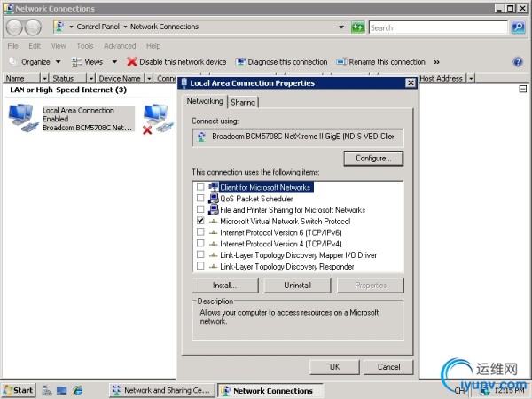Click the Network Connections breadcrumb
Image resolution: width=532 pixels, height=399 pixels.
pos(164,27)
